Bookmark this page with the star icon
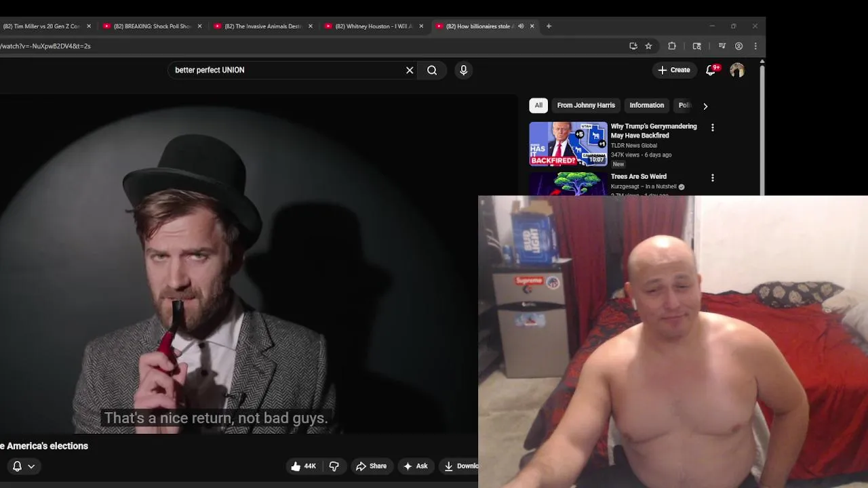 648,46
